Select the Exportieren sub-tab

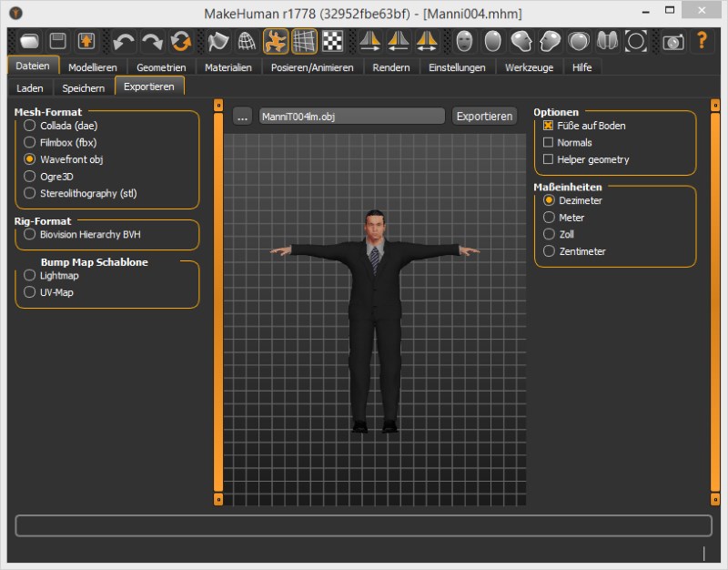[149, 87]
